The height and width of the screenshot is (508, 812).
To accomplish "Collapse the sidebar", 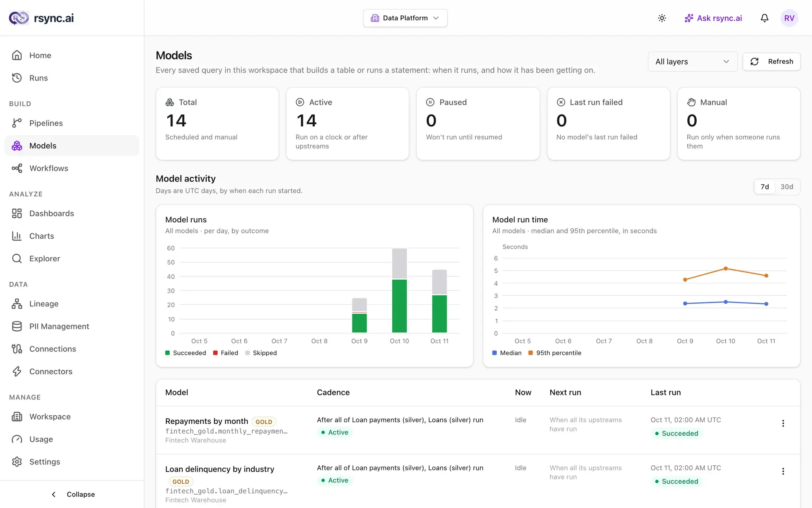I will click(x=72, y=494).
